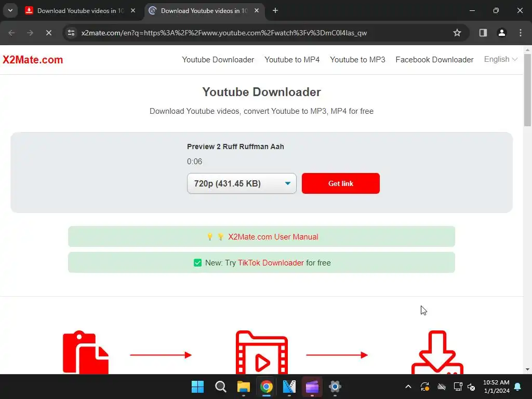Open the TikTok Downloader link
Image resolution: width=532 pixels, height=399 pixels.
(x=271, y=263)
